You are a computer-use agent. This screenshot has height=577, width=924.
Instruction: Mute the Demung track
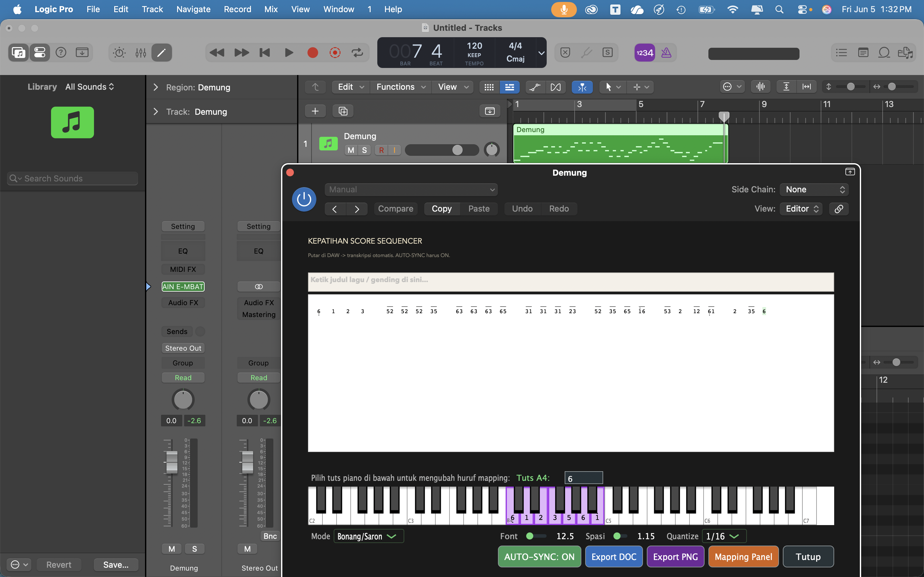point(350,150)
